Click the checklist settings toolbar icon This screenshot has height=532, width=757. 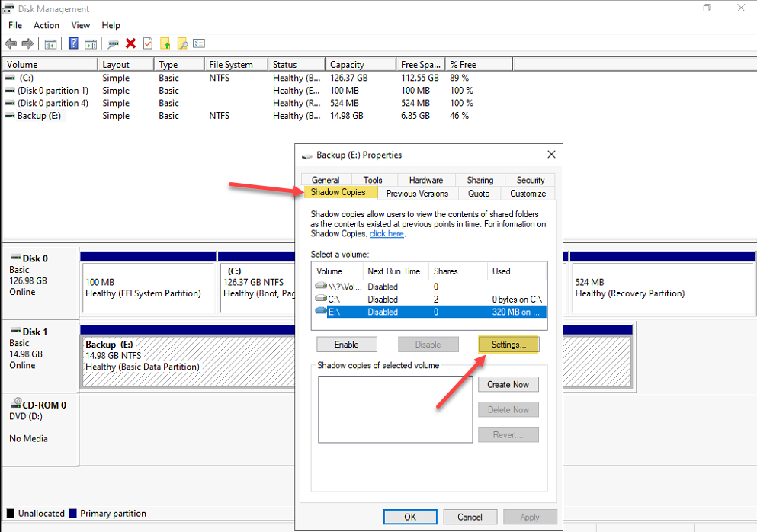point(199,43)
